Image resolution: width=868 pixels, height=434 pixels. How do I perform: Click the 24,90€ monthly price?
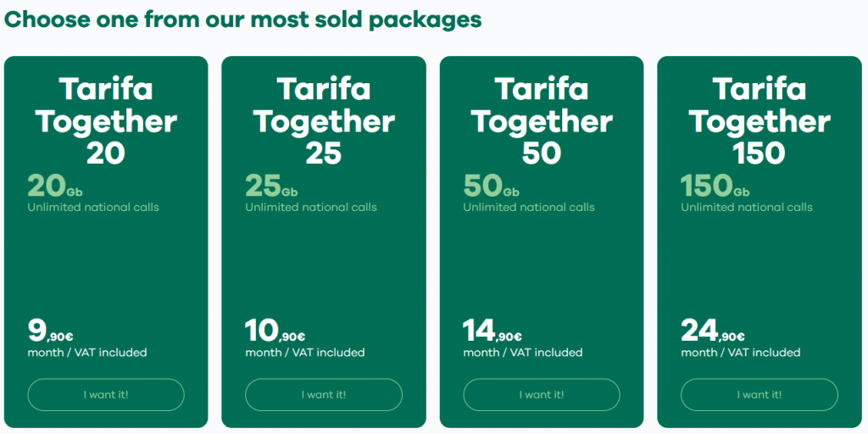[x=713, y=331]
